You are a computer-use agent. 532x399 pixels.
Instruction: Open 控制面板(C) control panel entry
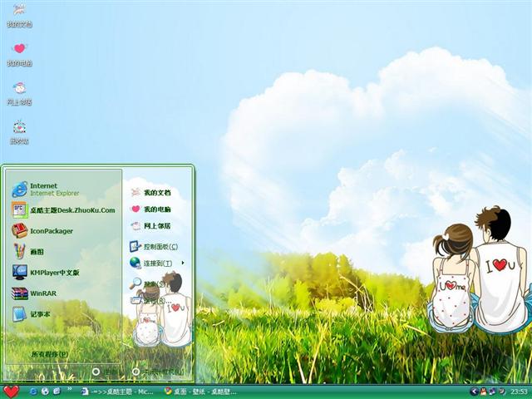click(154, 246)
